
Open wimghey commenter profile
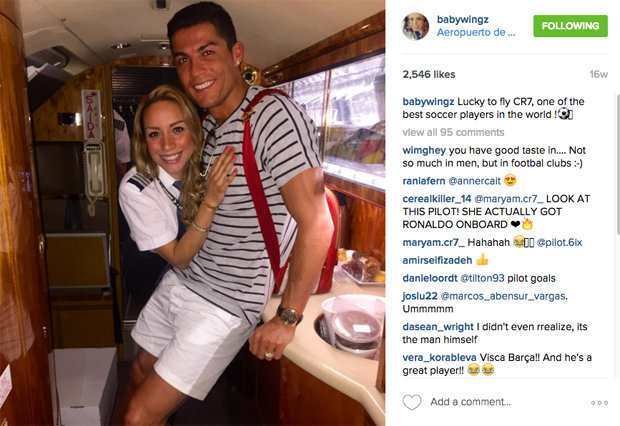pyautogui.click(x=424, y=151)
